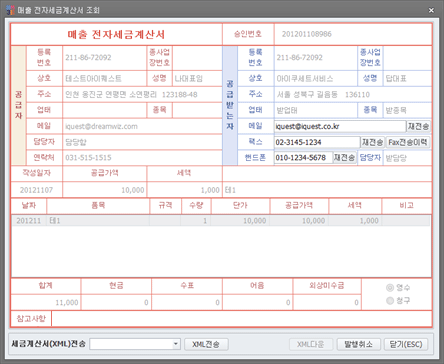This screenshot has width=444, height=364.
Task: Close the 매출 전자세금계산서 조회 window
Action: [431, 10]
